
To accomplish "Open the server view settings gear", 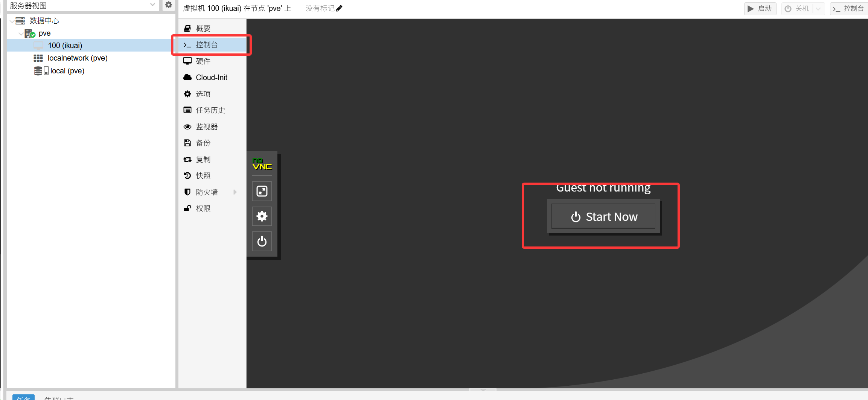I will (x=169, y=5).
